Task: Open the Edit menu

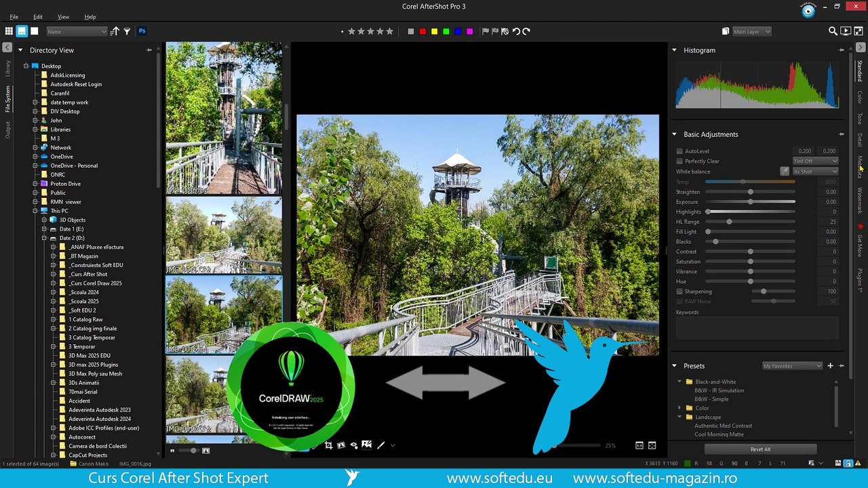Action: pyautogui.click(x=38, y=17)
